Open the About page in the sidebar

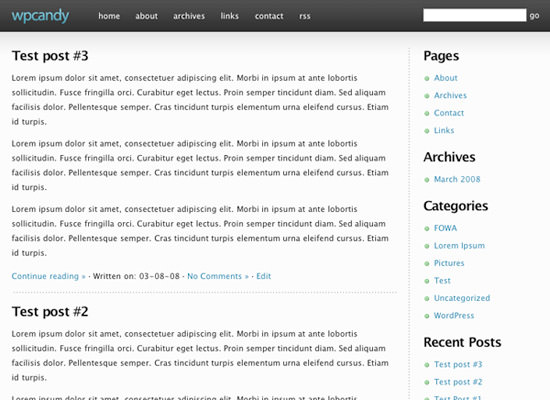[446, 78]
